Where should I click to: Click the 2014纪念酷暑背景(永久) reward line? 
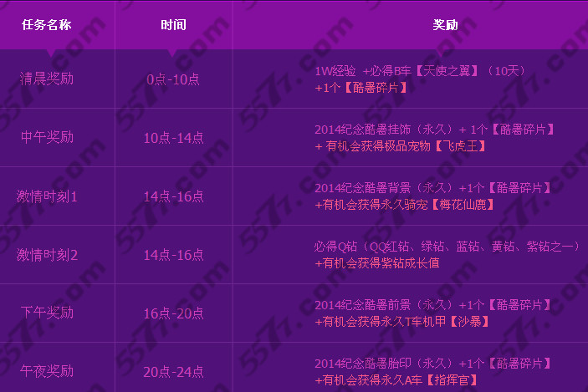click(x=433, y=188)
